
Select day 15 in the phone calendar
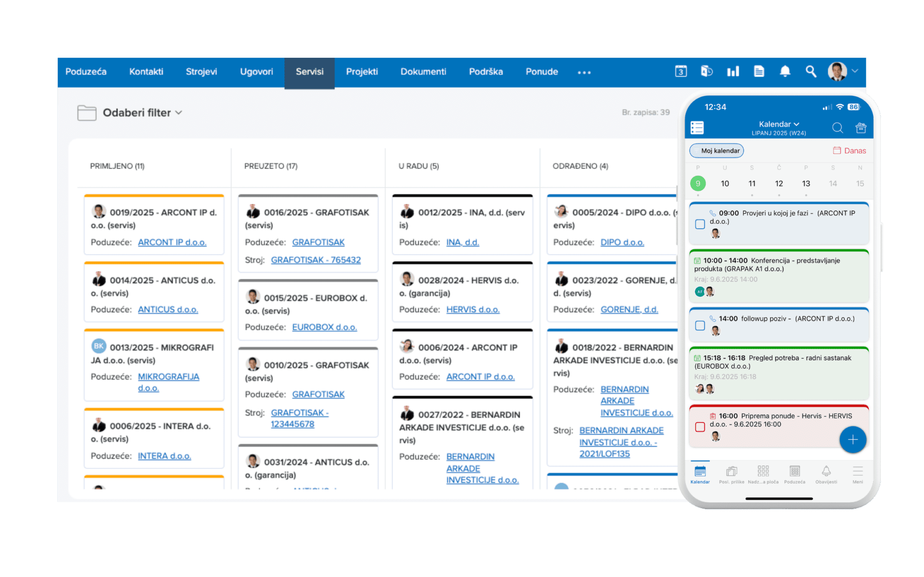(x=860, y=184)
